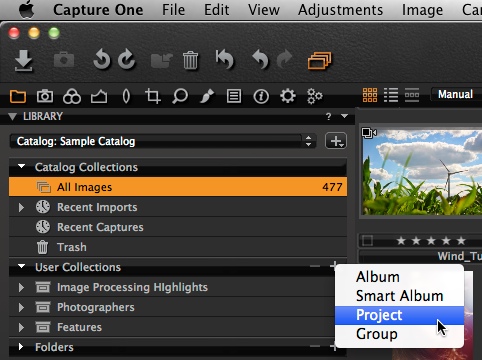This screenshot has height=360, width=482.
Task: Click the color tag box under thumbnail
Action: click(x=367, y=240)
